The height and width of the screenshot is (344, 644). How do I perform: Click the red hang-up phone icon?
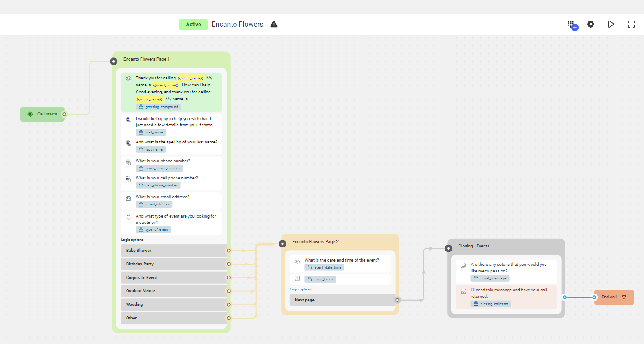coord(624,297)
